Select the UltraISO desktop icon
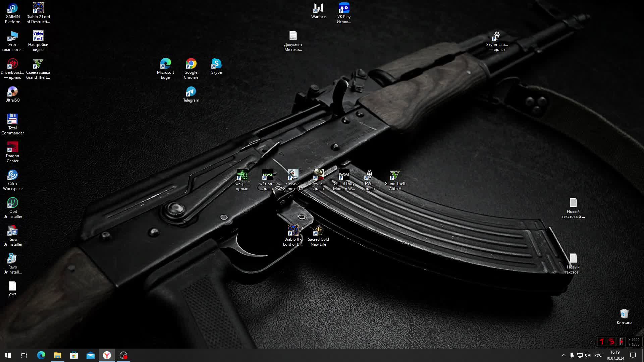Viewport: 644px width, 362px height. [x=12, y=94]
